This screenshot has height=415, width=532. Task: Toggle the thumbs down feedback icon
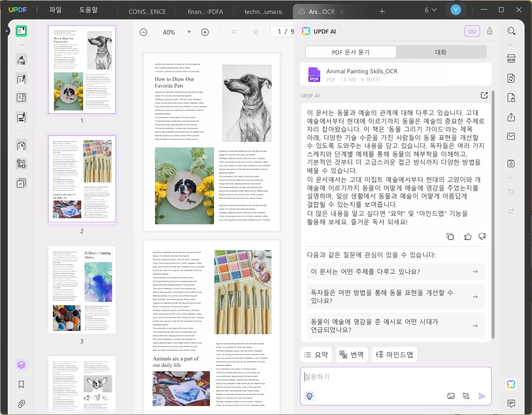click(482, 236)
